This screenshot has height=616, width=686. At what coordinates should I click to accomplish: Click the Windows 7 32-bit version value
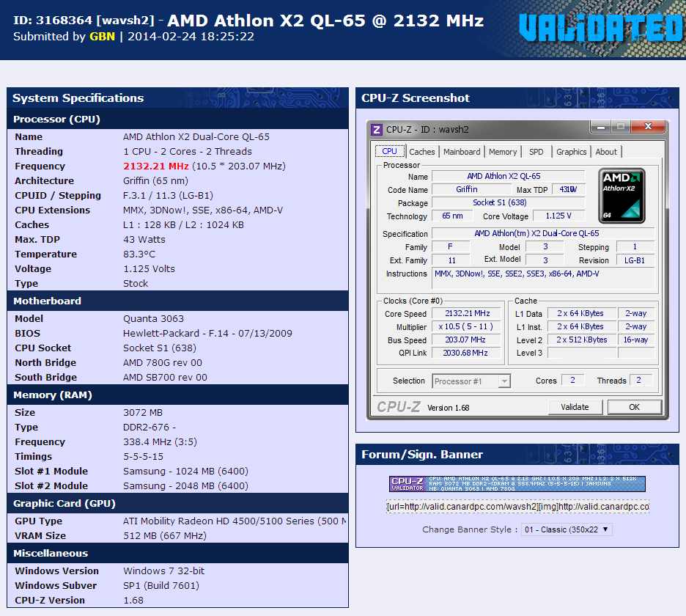[x=163, y=571]
